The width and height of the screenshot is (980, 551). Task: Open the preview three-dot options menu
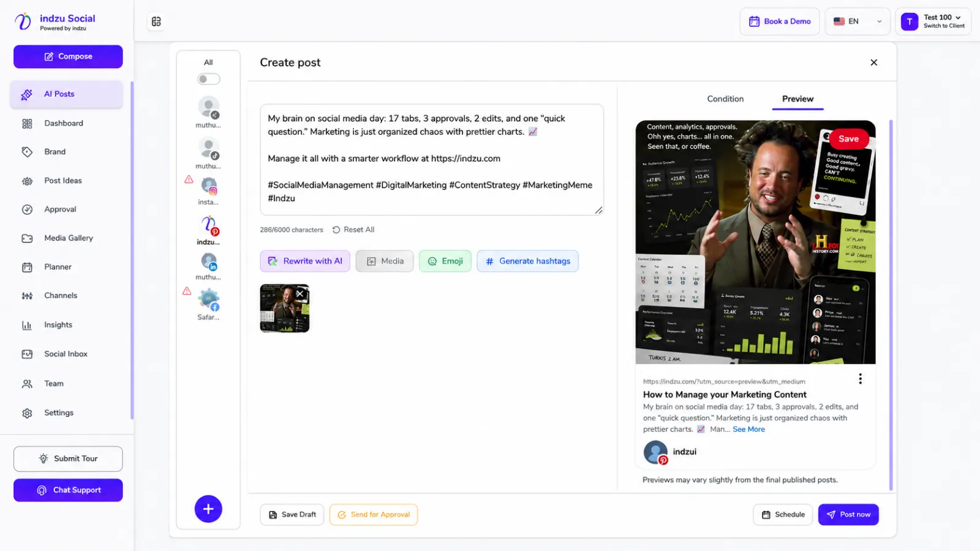pos(860,379)
